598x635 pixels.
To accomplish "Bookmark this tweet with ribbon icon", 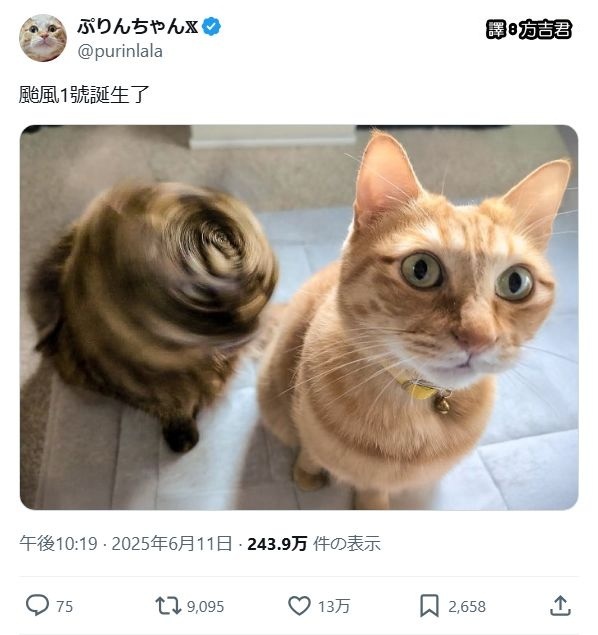I will 430,606.
